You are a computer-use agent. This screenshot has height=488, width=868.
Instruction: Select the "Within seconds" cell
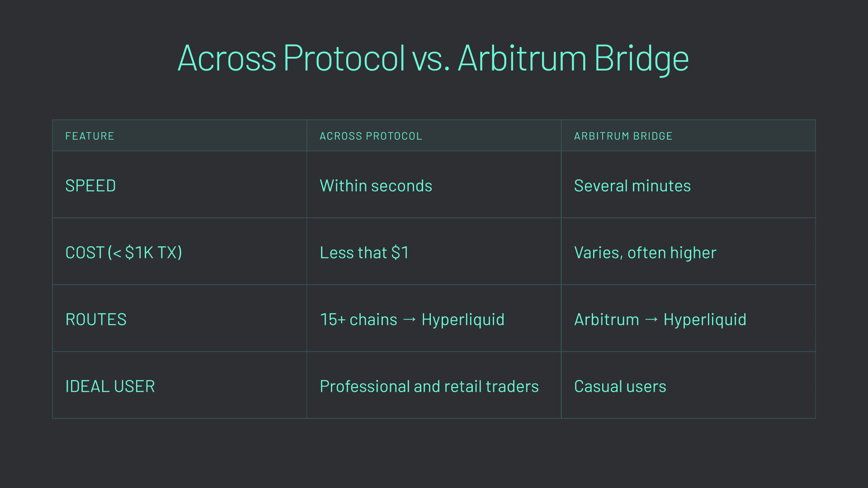(x=376, y=186)
